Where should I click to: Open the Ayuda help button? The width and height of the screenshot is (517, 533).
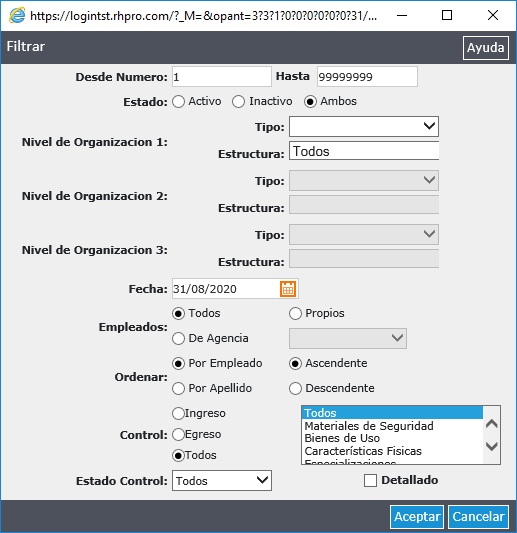pos(485,48)
